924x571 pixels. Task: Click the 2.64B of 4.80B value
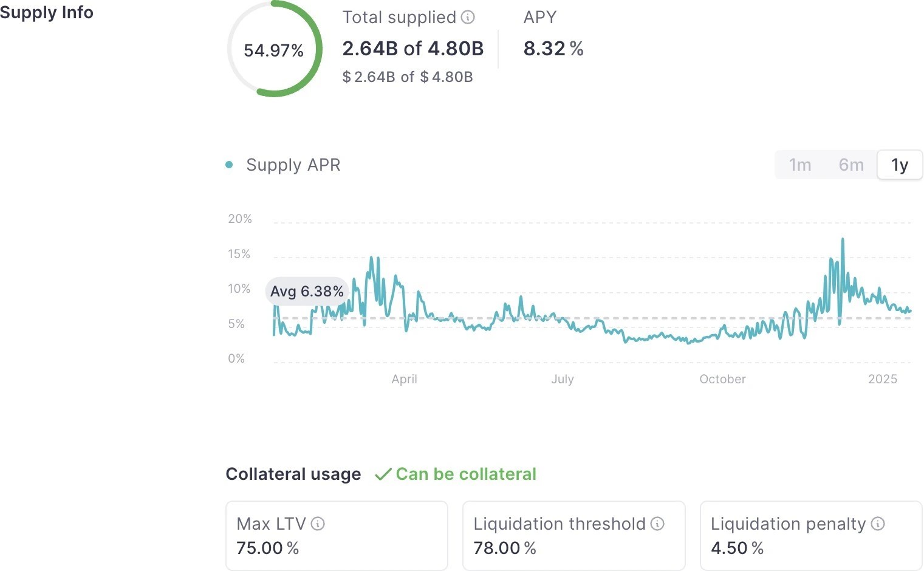click(x=414, y=49)
